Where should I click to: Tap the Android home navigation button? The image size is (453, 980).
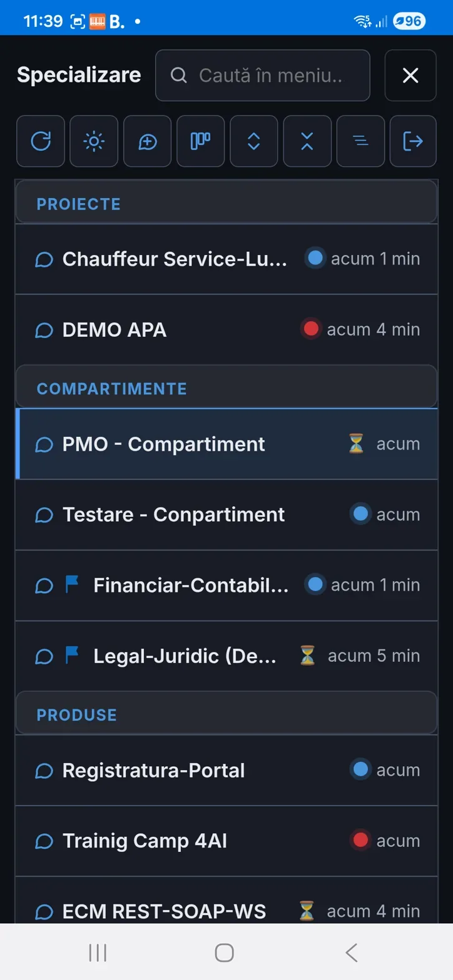224,952
